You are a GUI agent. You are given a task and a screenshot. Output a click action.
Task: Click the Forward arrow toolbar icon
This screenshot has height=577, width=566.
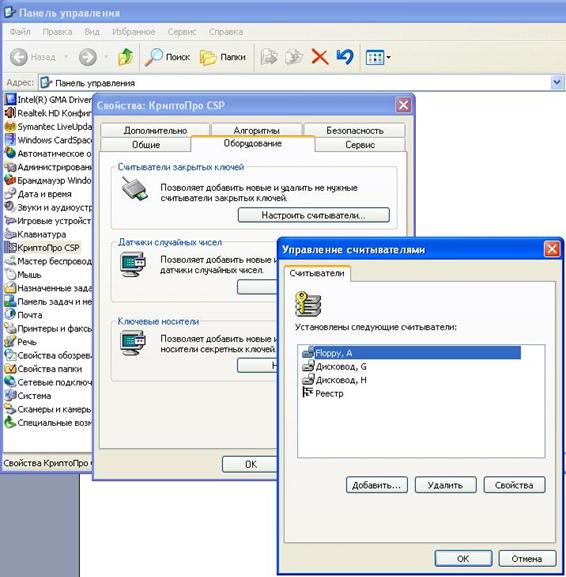pyautogui.click(x=88, y=57)
